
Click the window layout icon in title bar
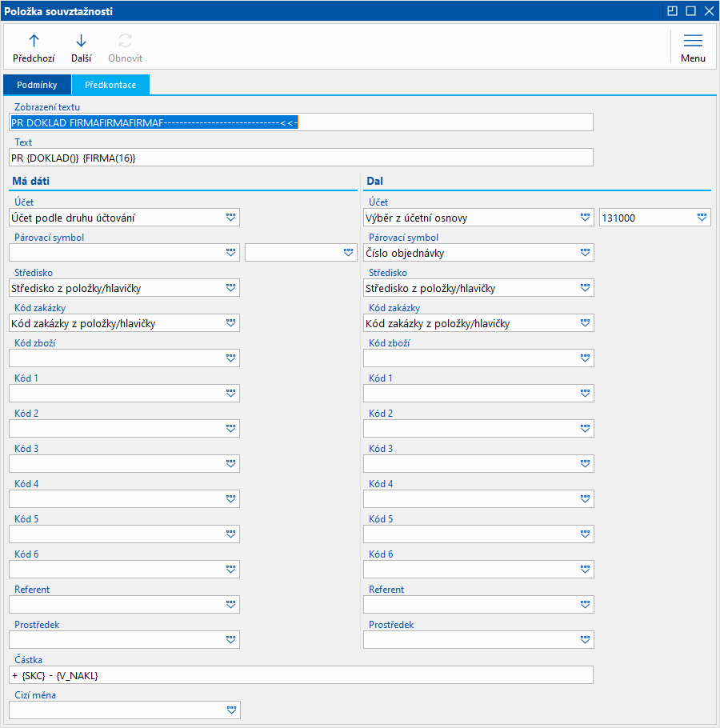[x=672, y=11]
